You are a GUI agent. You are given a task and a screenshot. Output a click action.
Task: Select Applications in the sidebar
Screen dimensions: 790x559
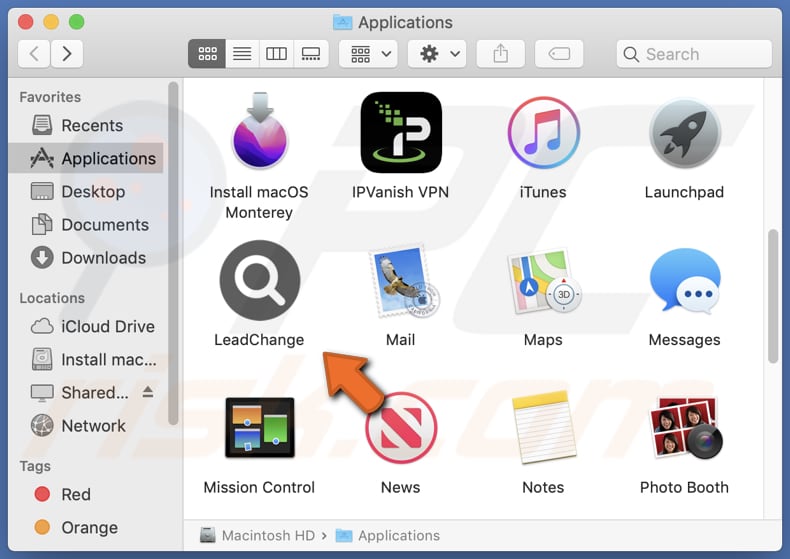click(86, 158)
